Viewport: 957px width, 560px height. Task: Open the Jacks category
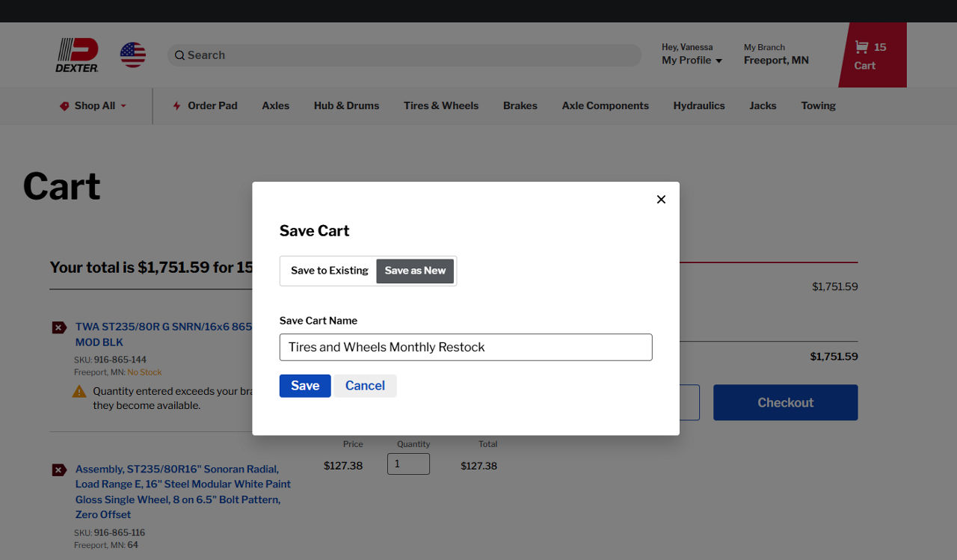tap(763, 106)
